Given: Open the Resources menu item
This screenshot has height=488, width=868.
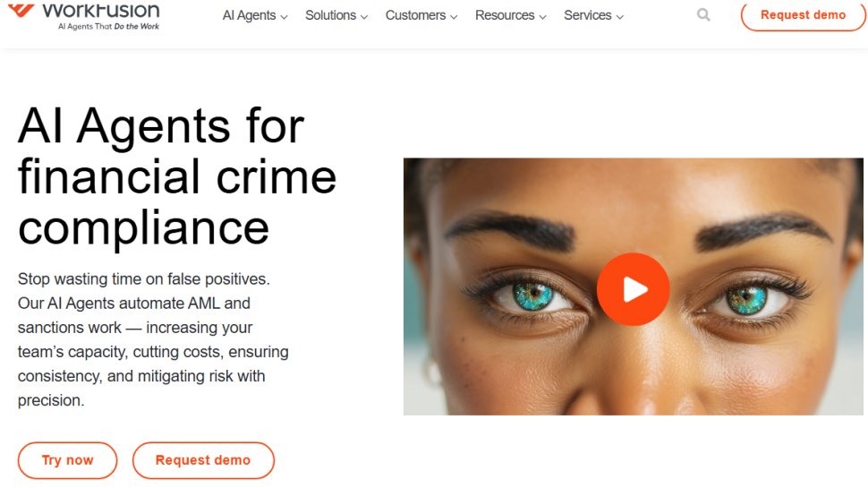Looking at the screenshot, I should pos(505,15).
